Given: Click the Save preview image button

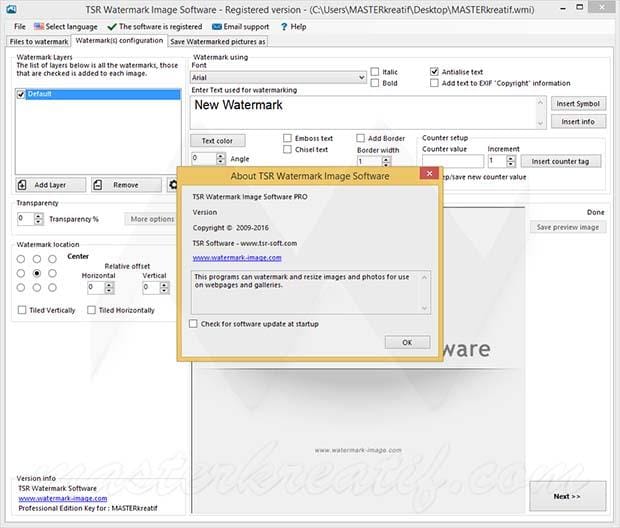Looking at the screenshot, I should click(567, 227).
